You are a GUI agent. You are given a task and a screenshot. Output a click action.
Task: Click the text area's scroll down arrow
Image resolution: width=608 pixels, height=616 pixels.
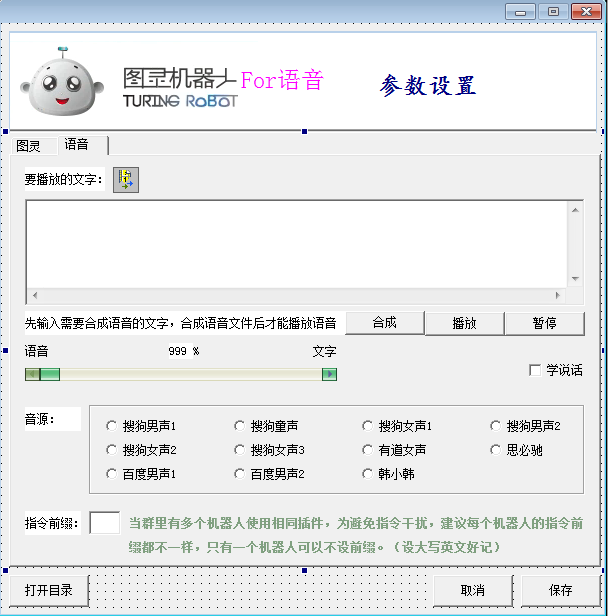tap(575, 279)
